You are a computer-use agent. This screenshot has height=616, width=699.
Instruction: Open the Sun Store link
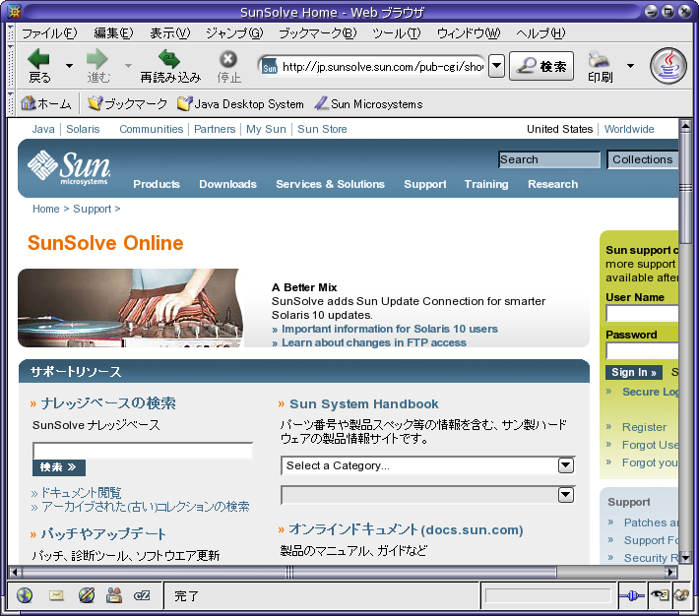click(322, 129)
